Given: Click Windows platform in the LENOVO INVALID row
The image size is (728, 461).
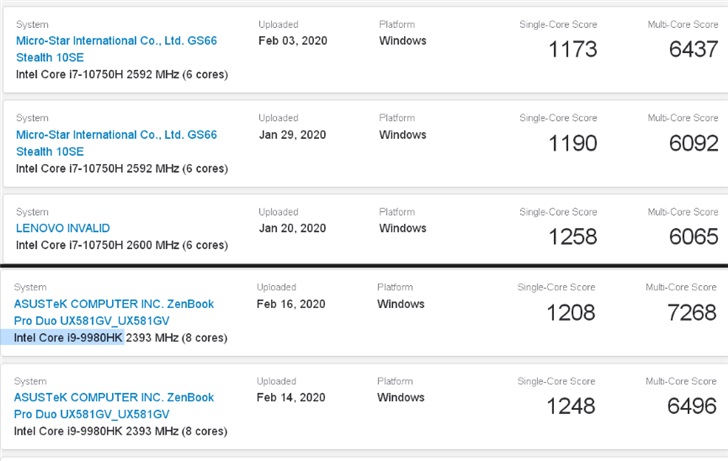Looking at the screenshot, I should pyautogui.click(x=403, y=228).
